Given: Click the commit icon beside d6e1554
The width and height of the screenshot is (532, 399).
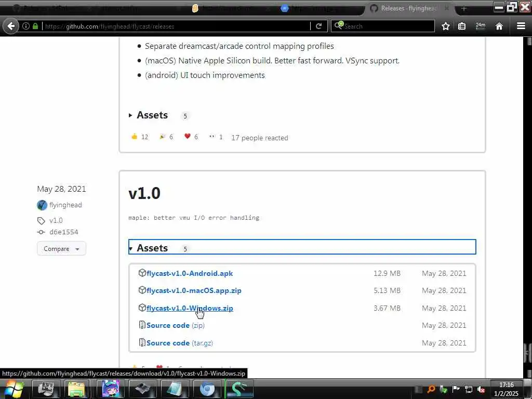Looking at the screenshot, I should pyautogui.click(x=41, y=232).
